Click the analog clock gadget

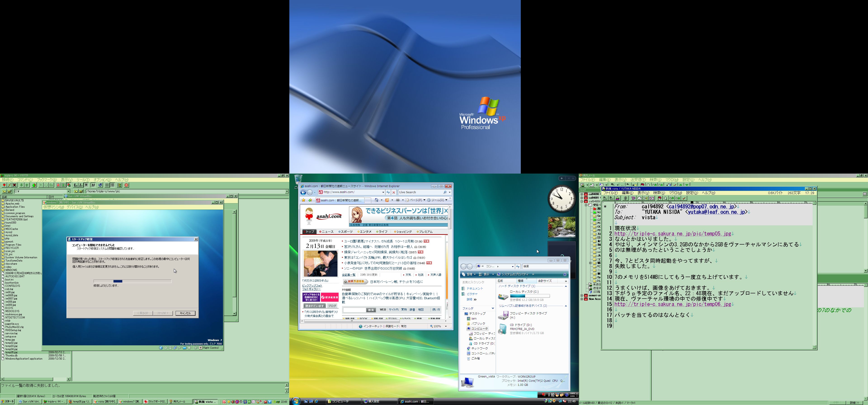(562, 198)
